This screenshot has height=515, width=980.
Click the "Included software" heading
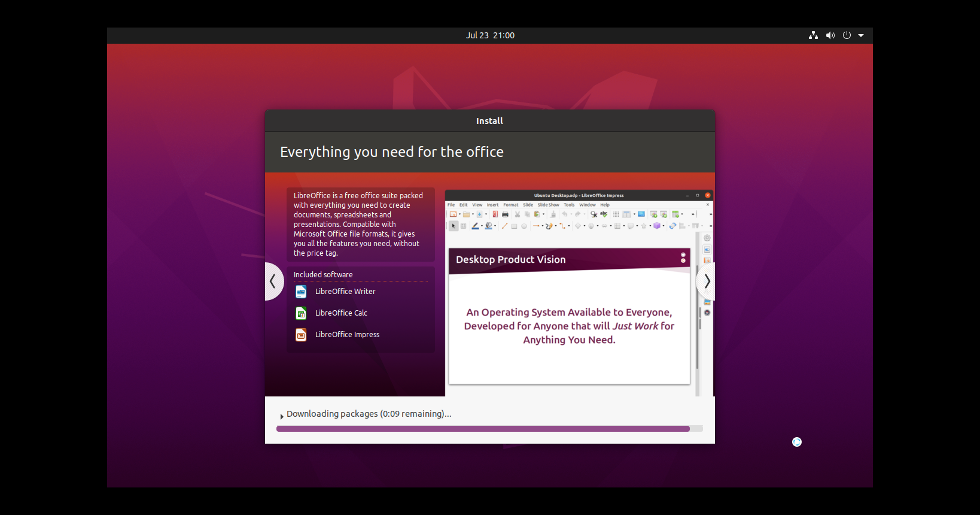[x=323, y=275]
